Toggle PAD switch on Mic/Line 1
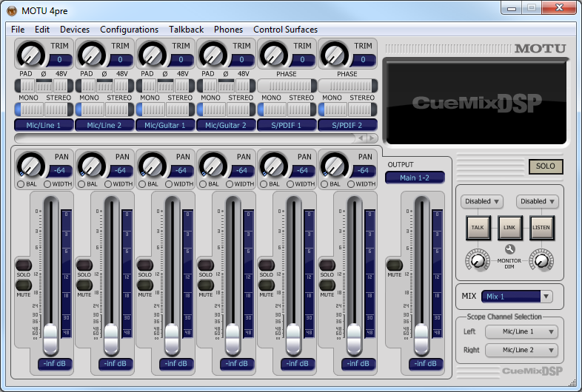The height and width of the screenshot is (392, 582). (x=26, y=86)
